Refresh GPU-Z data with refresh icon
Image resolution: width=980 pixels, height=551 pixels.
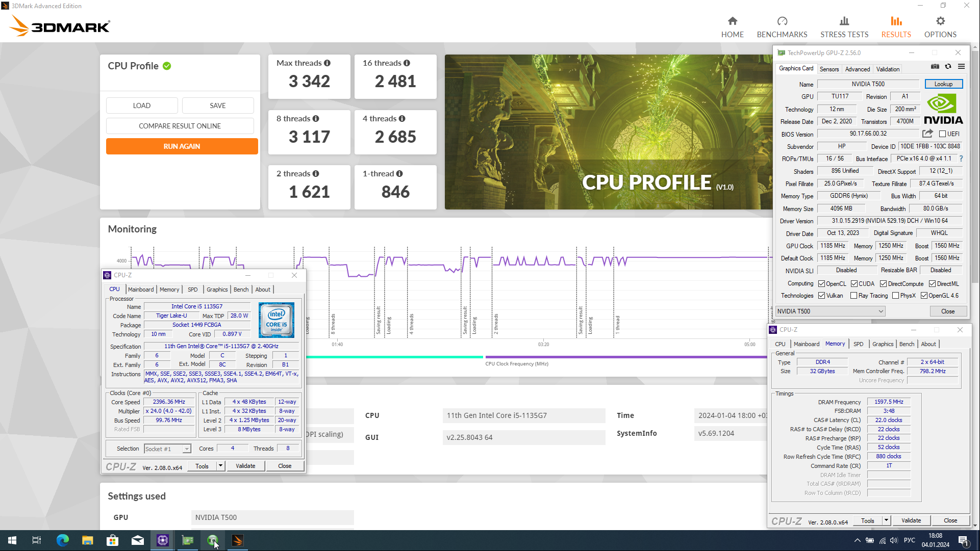coord(948,67)
